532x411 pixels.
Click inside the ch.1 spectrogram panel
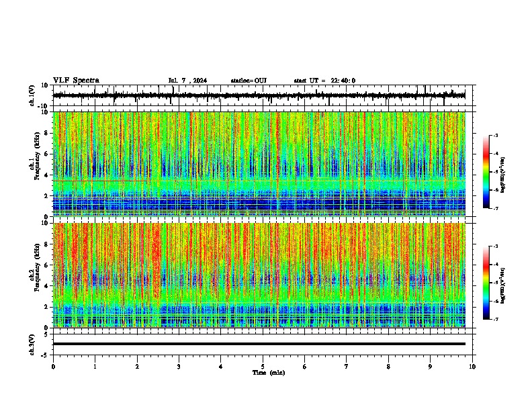[259, 164]
